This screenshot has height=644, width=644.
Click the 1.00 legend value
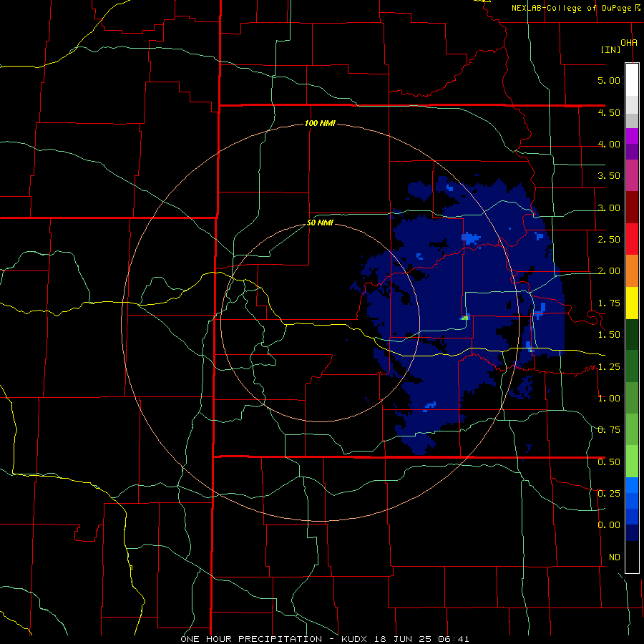609,399
